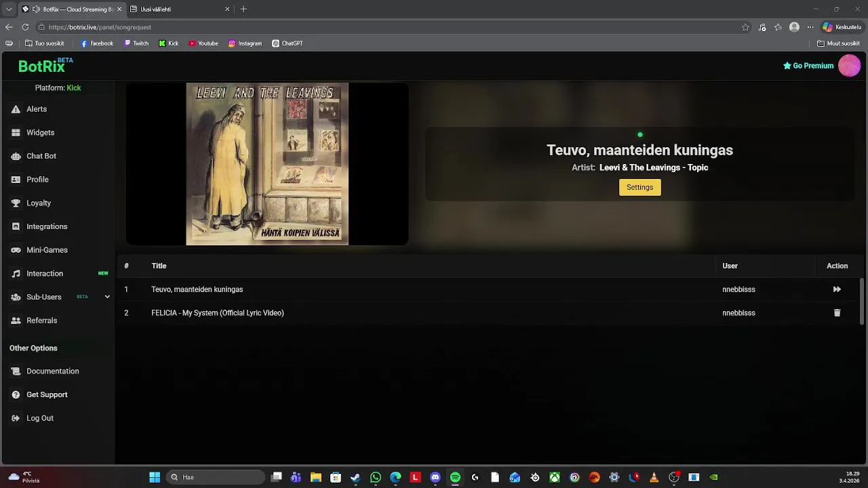Open the Youtube bookmark

pos(203,43)
